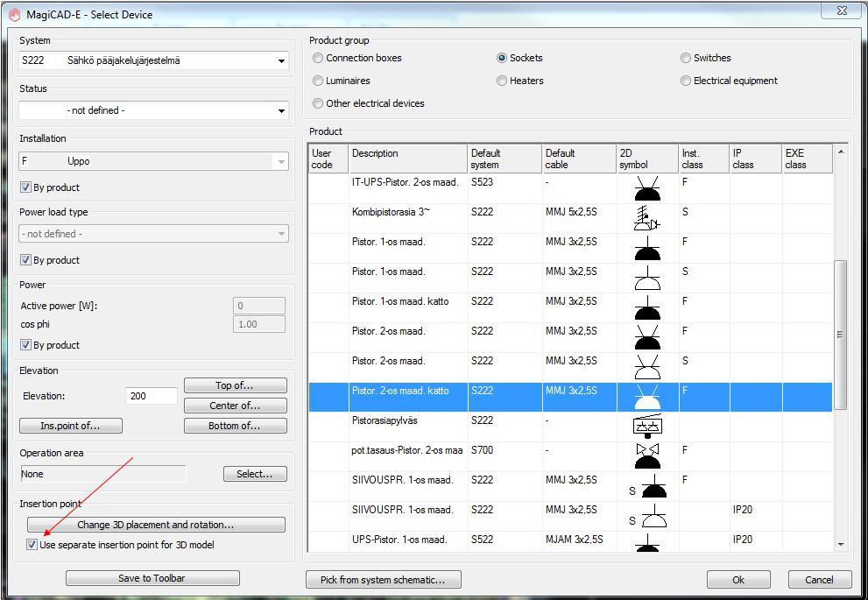Viewport: 868px width, 600px height.
Task: Click the Bottom of... button
Action: click(236, 426)
